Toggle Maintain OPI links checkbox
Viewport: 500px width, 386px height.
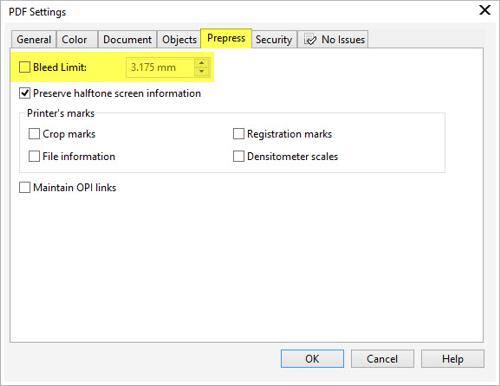[25, 187]
